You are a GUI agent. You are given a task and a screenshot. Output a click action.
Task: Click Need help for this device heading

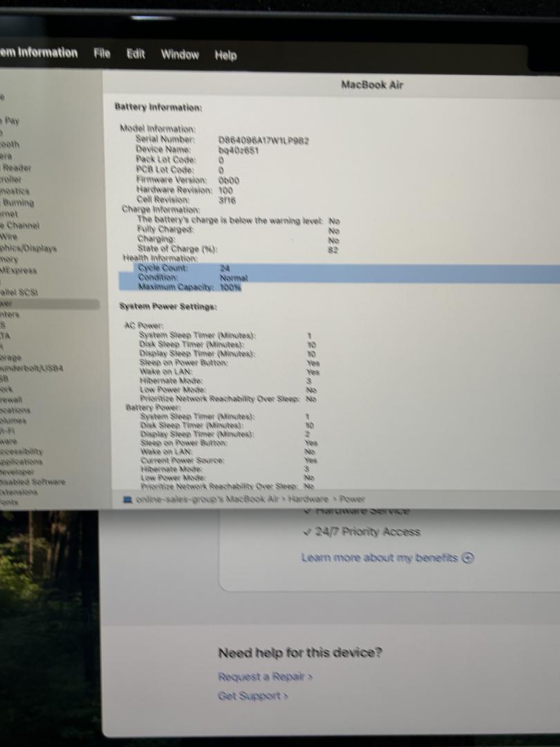pyautogui.click(x=300, y=652)
